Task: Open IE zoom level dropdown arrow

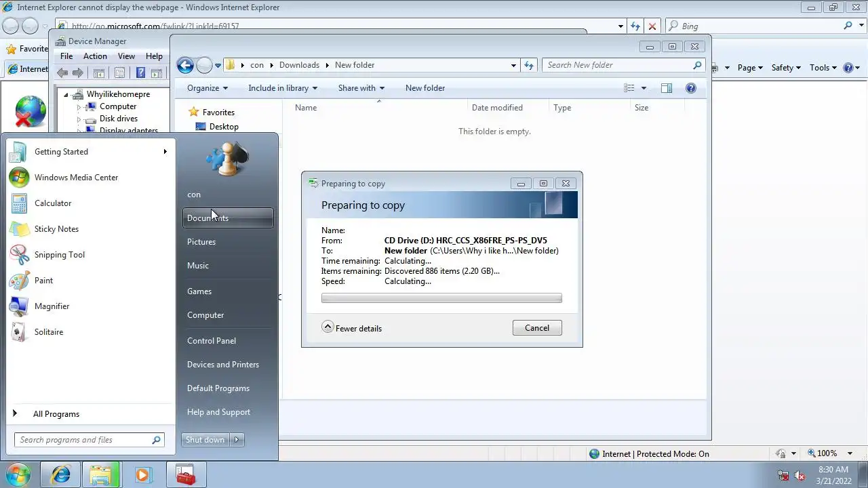Action: click(x=850, y=453)
